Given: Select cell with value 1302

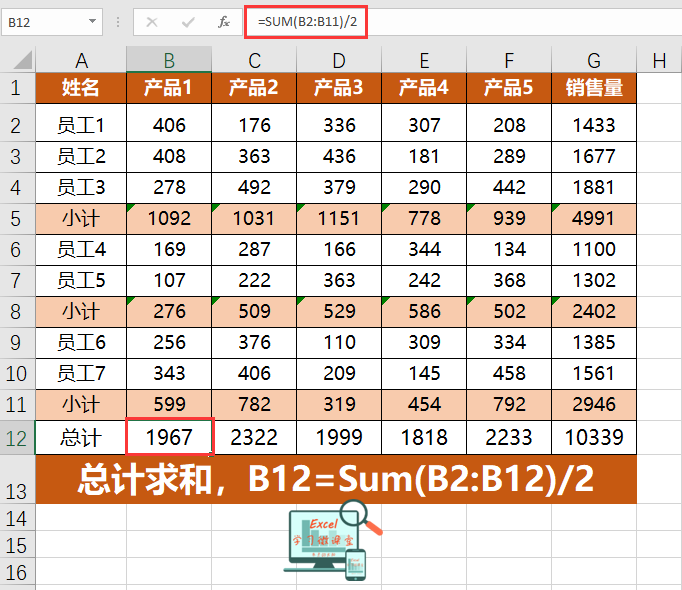Looking at the screenshot, I should pos(594,281).
